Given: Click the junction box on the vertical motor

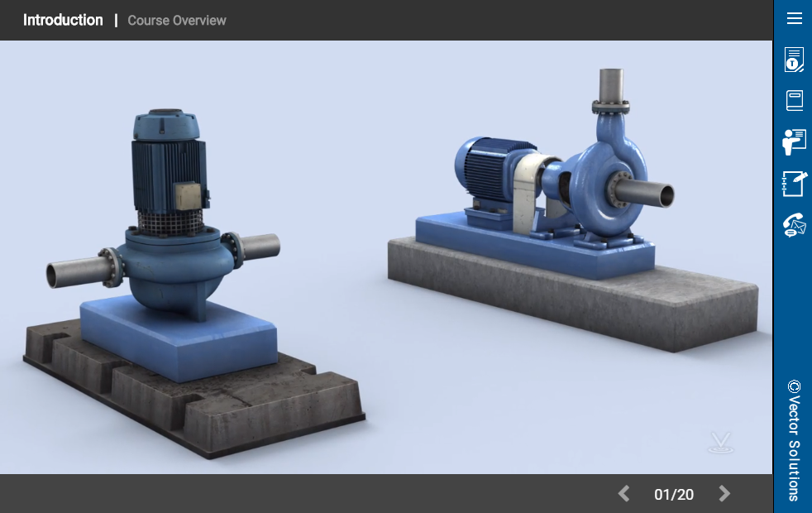Looking at the screenshot, I should click(x=189, y=197).
